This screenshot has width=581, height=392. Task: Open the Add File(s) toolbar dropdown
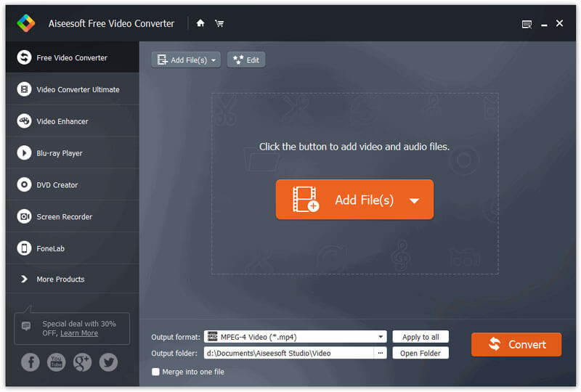(214, 60)
